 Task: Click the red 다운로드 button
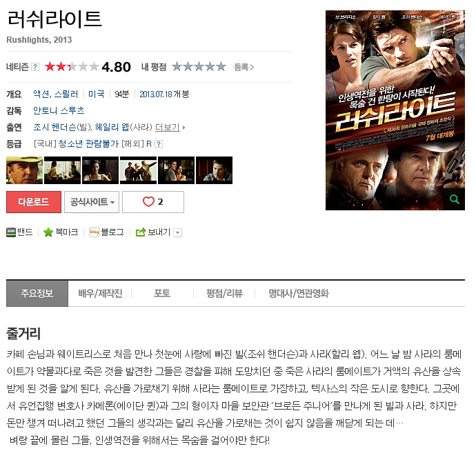point(34,202)
